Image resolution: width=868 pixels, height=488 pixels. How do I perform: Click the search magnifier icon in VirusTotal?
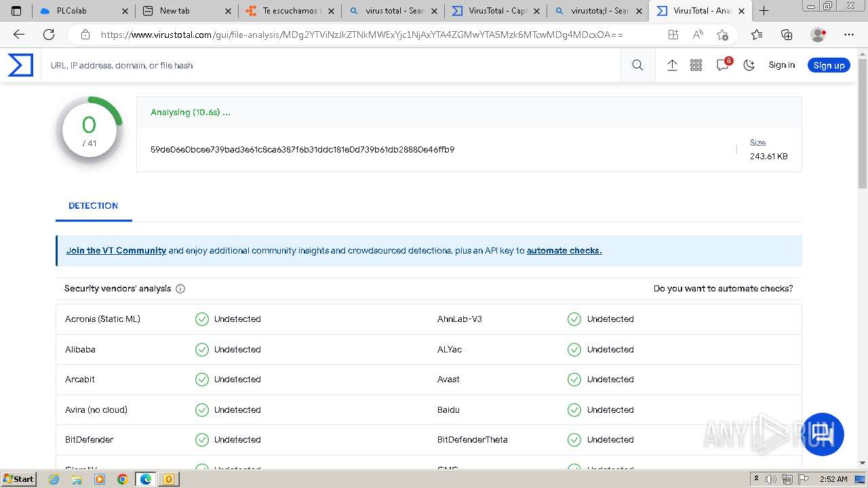coord(637,65)
